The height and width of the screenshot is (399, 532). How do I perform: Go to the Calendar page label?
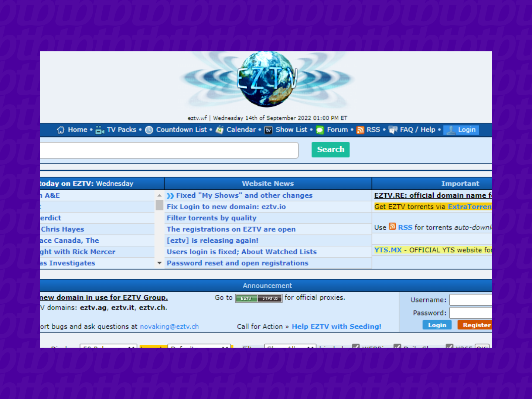(x=241, y=130)
